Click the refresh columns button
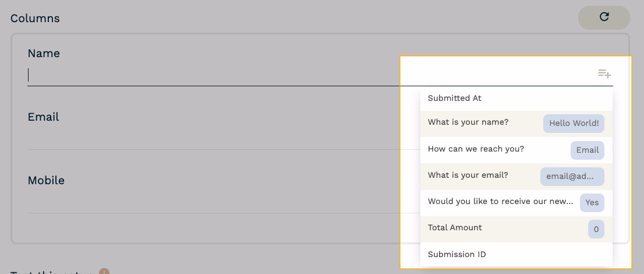Image resolution: width=644 pixels, height=274 pixels. [604, 17]
